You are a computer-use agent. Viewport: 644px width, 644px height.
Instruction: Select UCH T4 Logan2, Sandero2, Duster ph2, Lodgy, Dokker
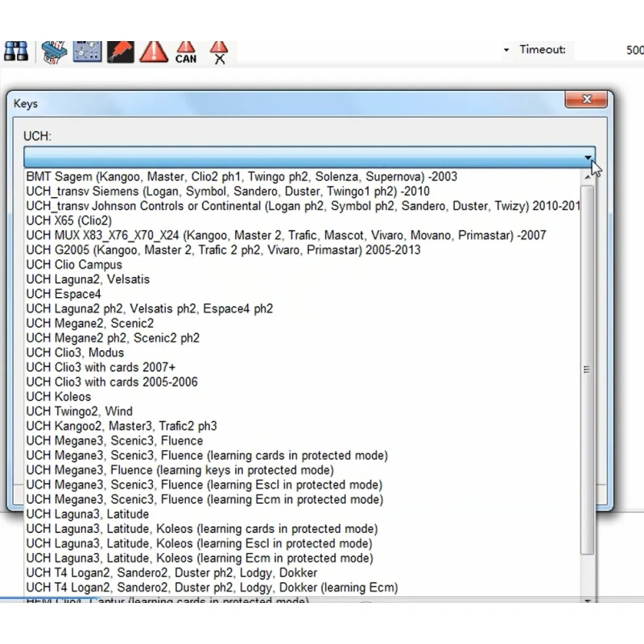[x=303, y=572]
